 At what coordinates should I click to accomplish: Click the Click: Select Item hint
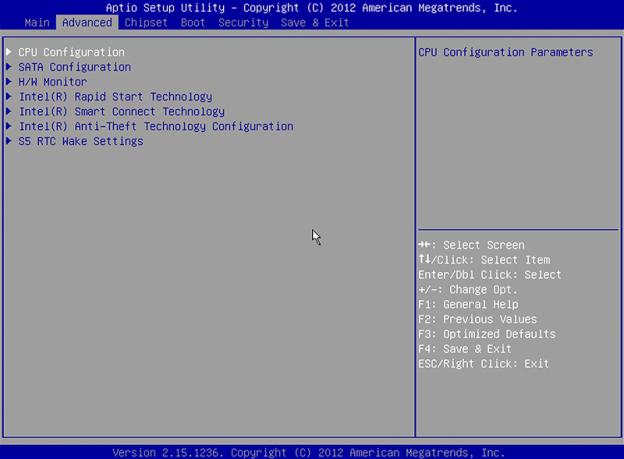tap(484, 260)
